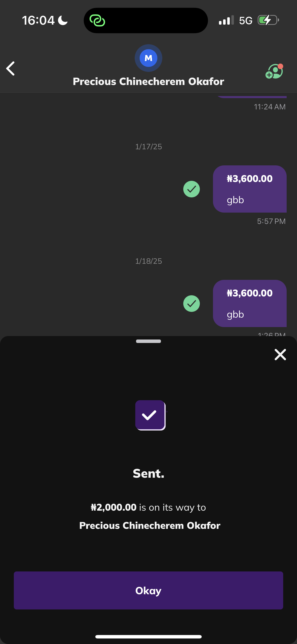Open the 1/17/25 ₦3,600.00 payment bubble
This screenshot has height=644, width=297.
tap(250, 189)
